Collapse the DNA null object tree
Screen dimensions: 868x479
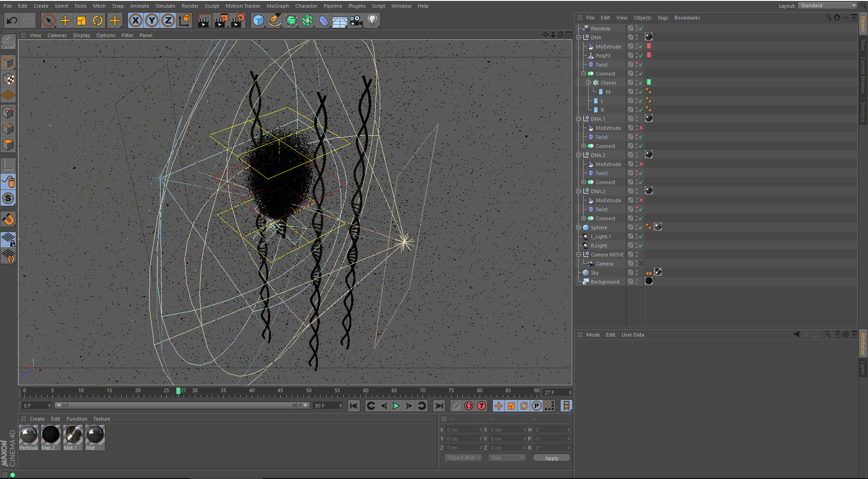[579, 38]
